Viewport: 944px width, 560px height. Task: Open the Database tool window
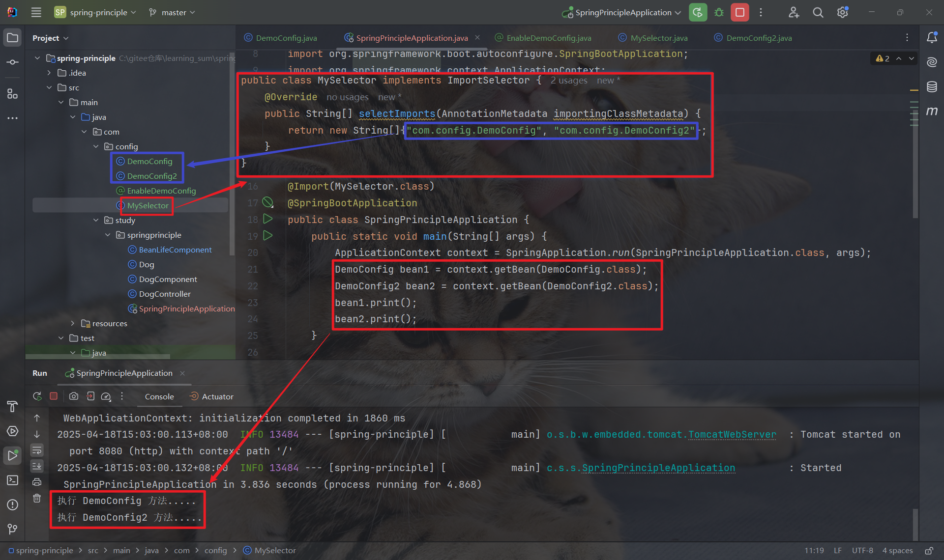[x=932, y=87]
